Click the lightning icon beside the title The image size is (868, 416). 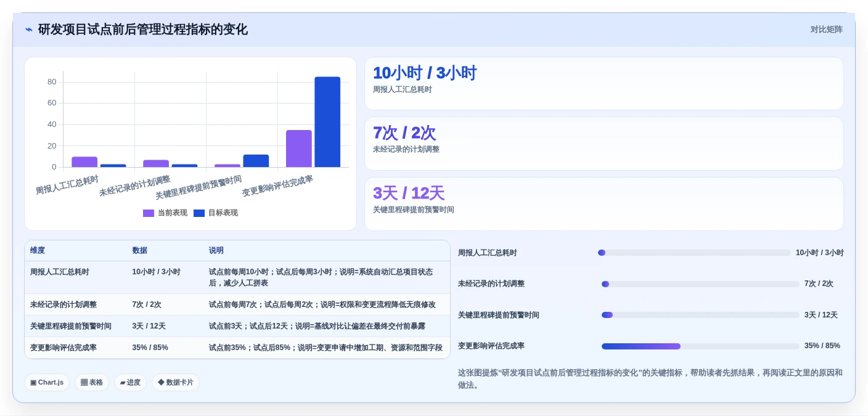click(28, 30)
